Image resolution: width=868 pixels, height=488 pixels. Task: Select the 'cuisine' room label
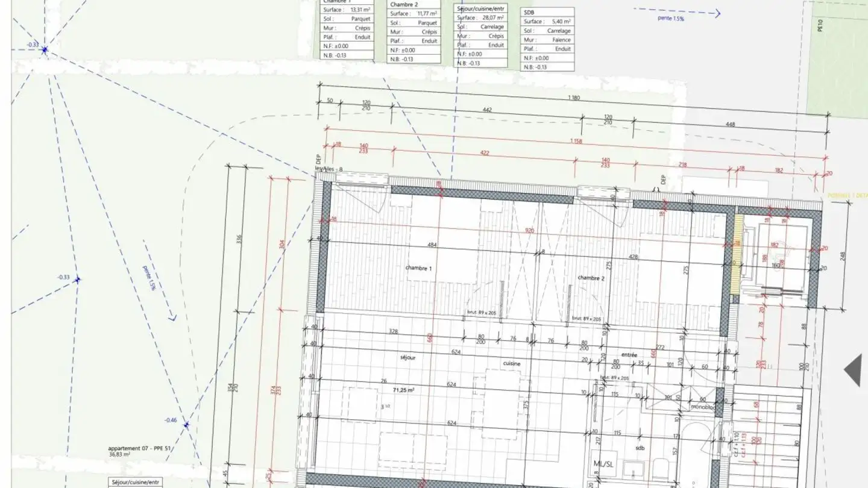click(512, 363)
